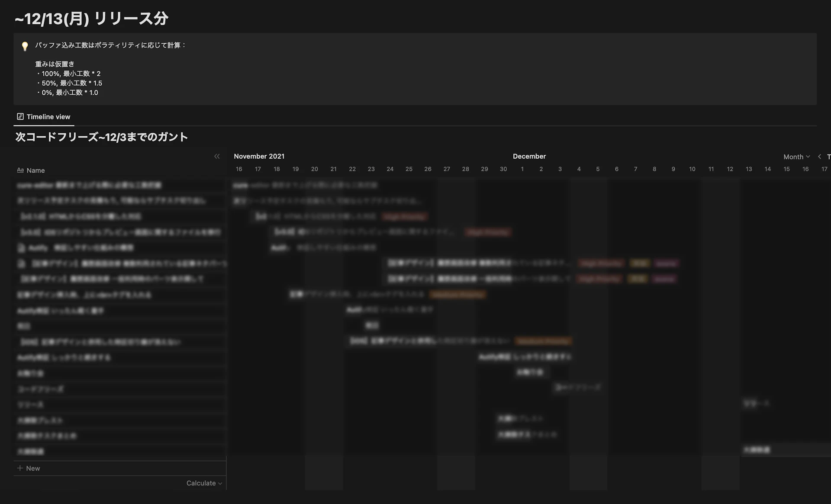Viewport: 831px width, 504px height.
Task: Click December 13 date marker
Action: 748,169
